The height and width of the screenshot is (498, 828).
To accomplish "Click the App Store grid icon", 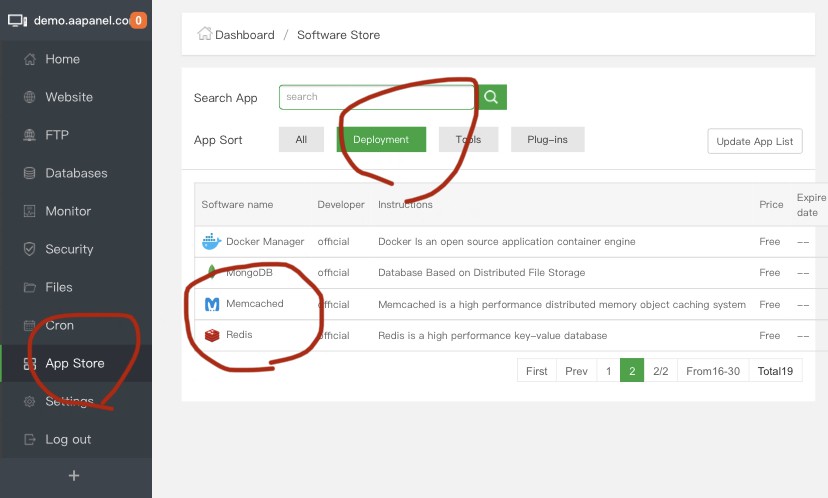I will 30,363.
